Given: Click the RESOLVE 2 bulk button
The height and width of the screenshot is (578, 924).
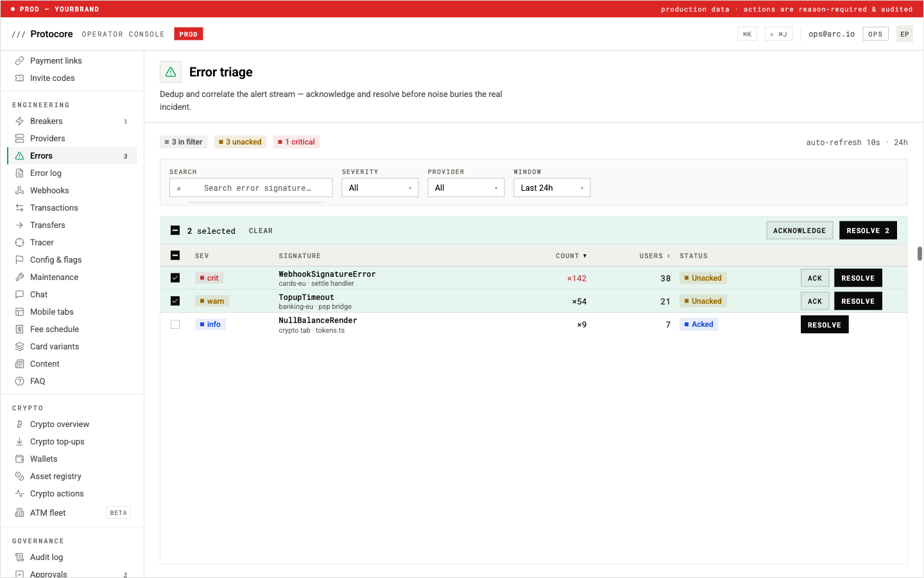Looking at the screenshot, I should [868, 231].
